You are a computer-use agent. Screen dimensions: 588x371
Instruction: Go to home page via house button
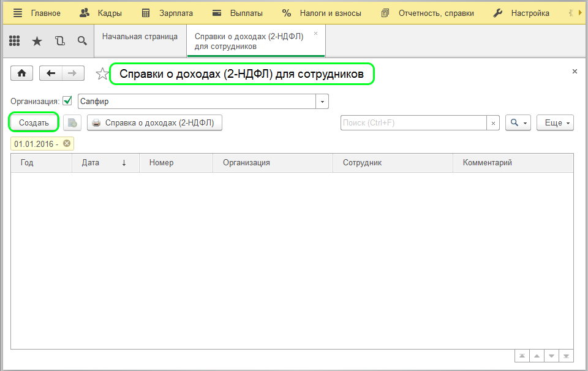pos(22,73)
